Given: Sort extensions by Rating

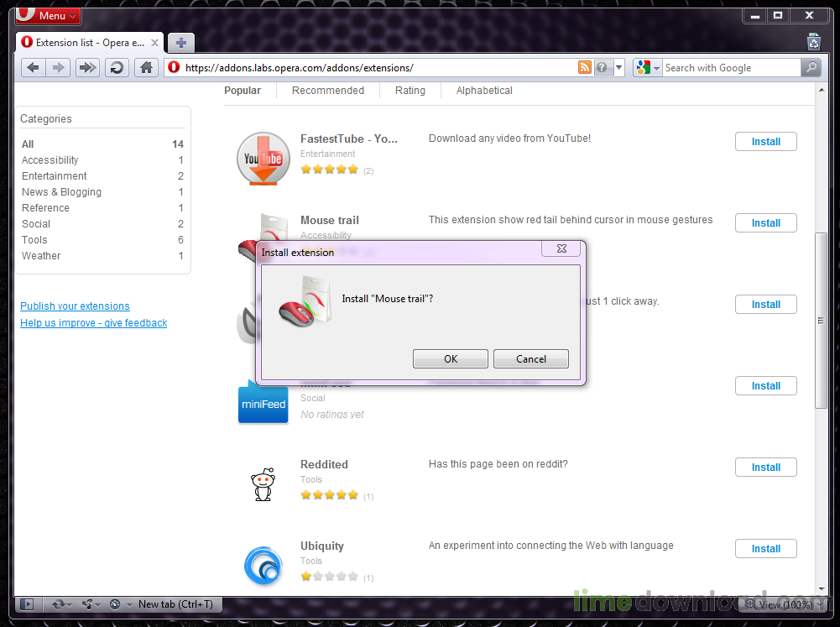Looking at the screenshot, I should tap(410, 91).
